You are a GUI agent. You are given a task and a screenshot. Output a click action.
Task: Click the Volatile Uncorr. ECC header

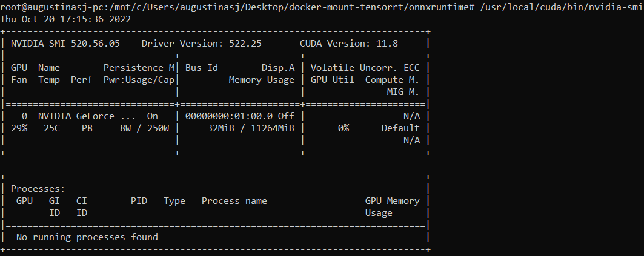coord(365,68)
